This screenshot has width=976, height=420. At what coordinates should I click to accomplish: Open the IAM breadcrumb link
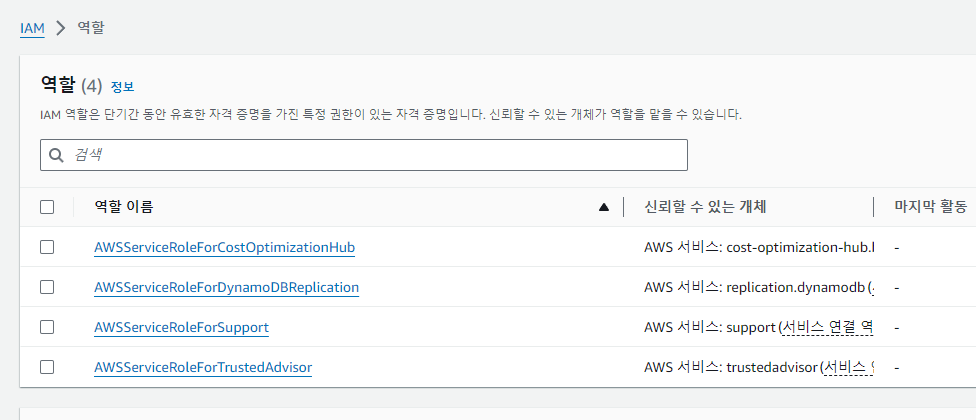(32, 29)
